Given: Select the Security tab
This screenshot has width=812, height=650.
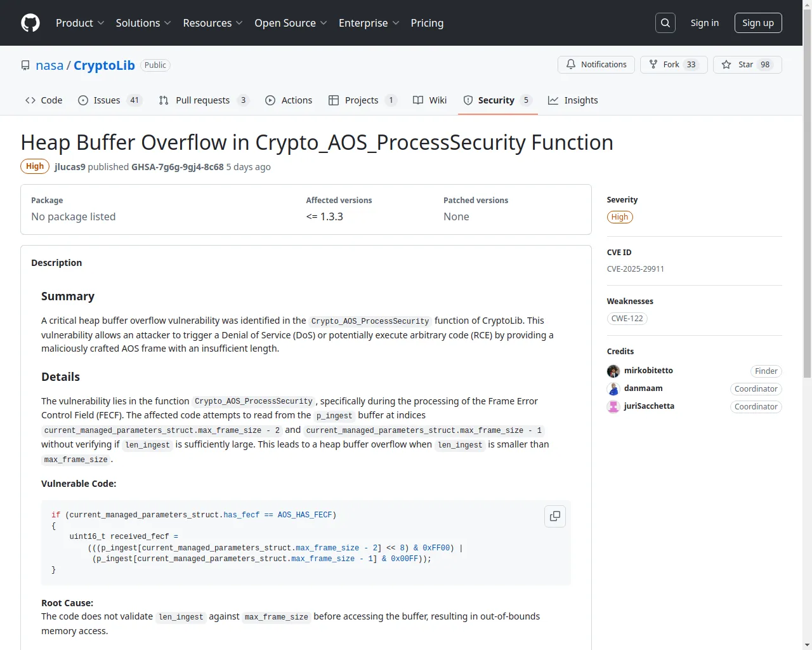Looking at the screenshot, I should [498, 100].
